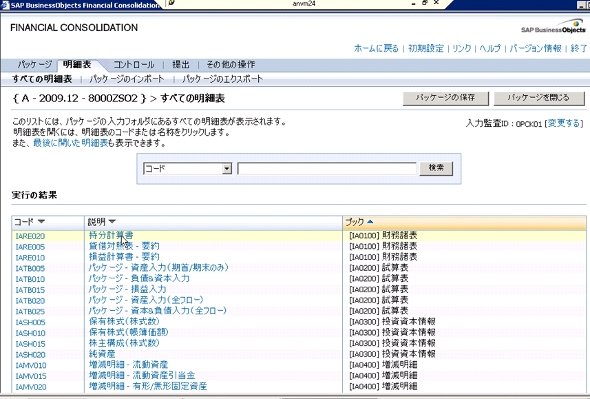Open 純資産 schedule

[102, 353]
